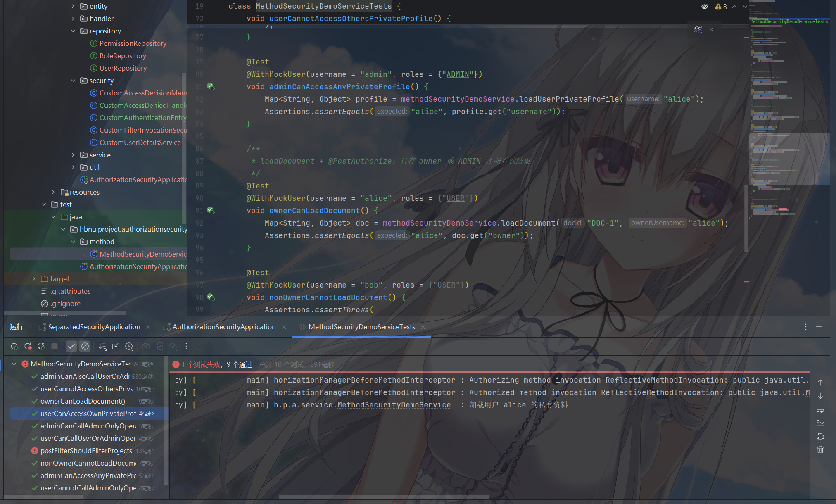This screenshot has height=504, width=836.
Task: Collapse the repository folder
Action: 73,31
